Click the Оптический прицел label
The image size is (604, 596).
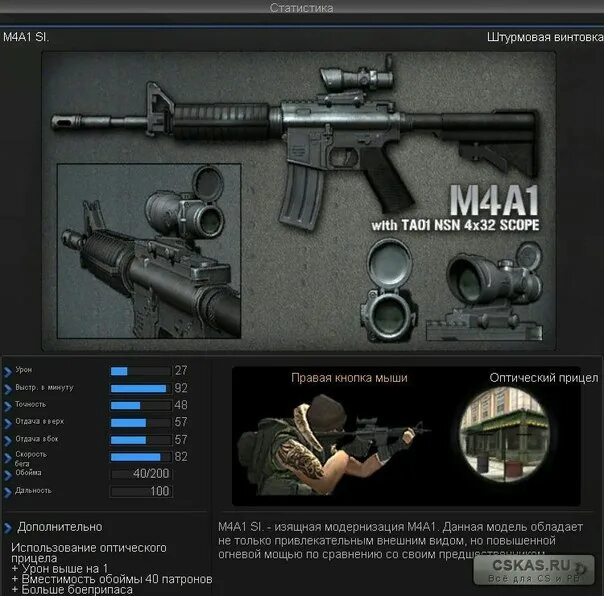tap(544, 378)
